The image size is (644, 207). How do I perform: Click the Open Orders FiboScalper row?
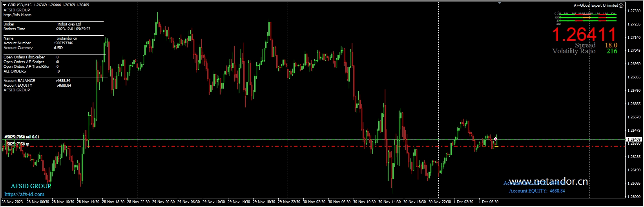click(x=31, y=57)
